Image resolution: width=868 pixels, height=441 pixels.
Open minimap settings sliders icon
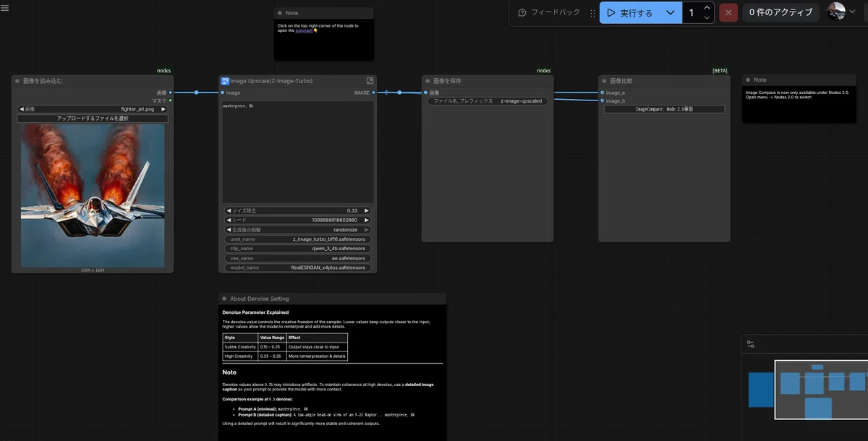click(x=751, y=344)
